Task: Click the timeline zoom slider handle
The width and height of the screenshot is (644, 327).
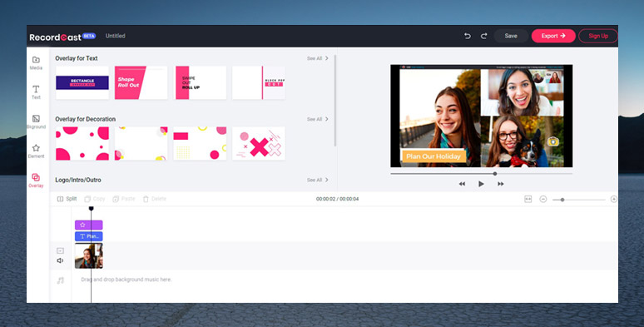Action: (x=562, y=200)
